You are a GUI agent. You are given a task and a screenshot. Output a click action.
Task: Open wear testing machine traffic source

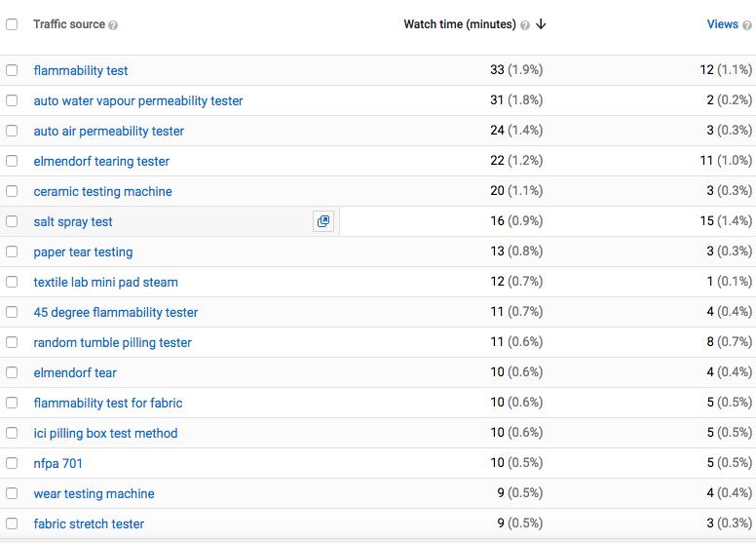click(94, 493)
